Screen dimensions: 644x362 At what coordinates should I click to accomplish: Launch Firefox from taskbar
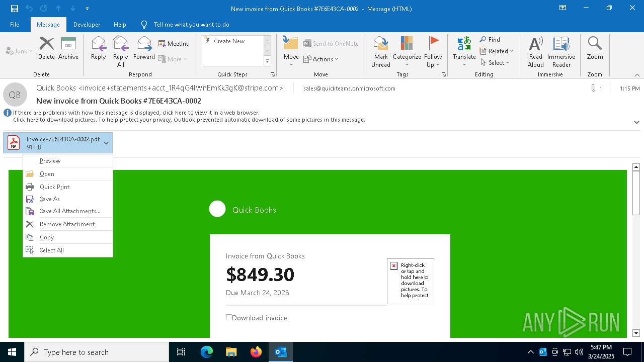pos(256,352)
